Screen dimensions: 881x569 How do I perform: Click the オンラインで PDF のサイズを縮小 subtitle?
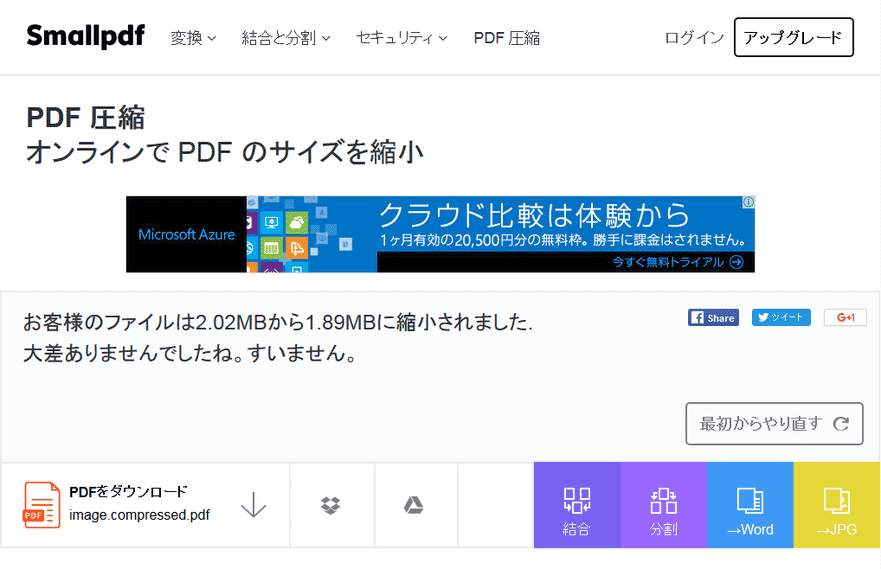pos(225,152)
